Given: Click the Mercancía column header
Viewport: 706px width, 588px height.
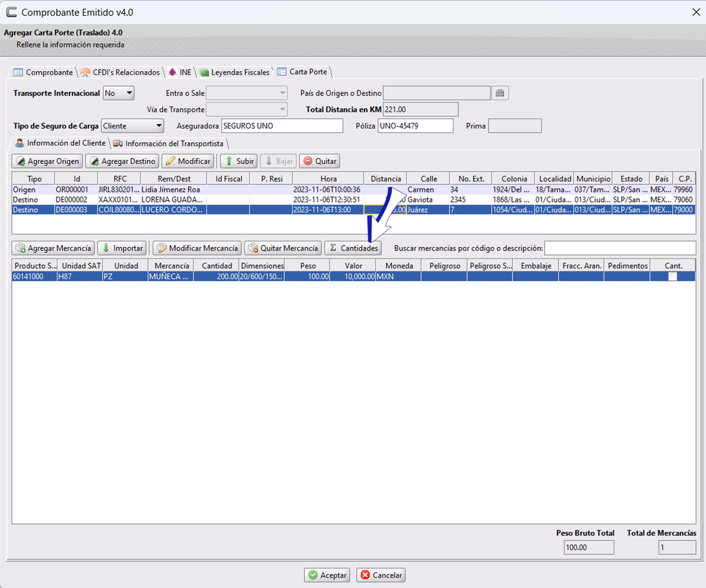Looking at the screenshot, I should [171, 266].
